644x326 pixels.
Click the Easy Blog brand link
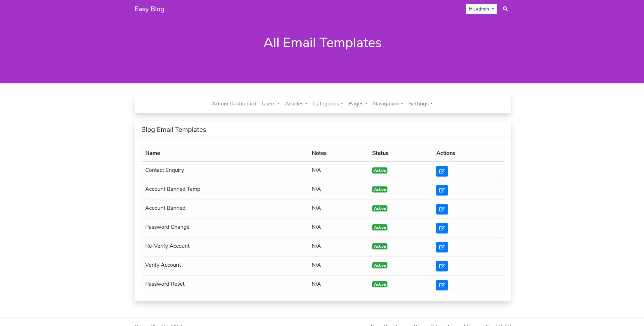149,9
